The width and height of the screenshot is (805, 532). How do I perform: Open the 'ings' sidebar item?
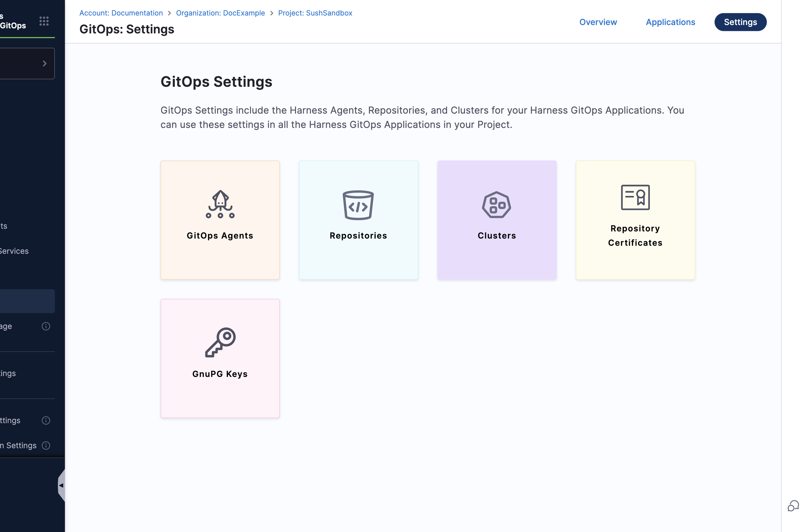[x=8, y=373]
